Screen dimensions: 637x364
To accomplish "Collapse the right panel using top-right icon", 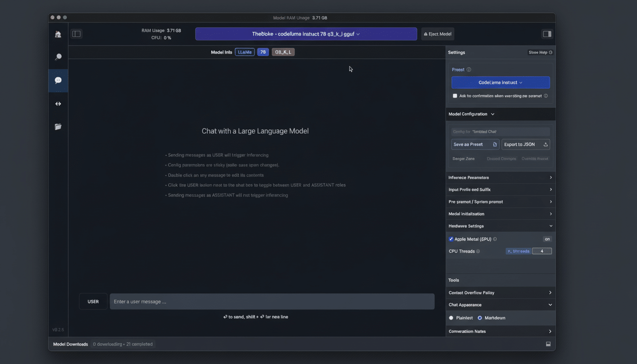I will click(546, 34).
